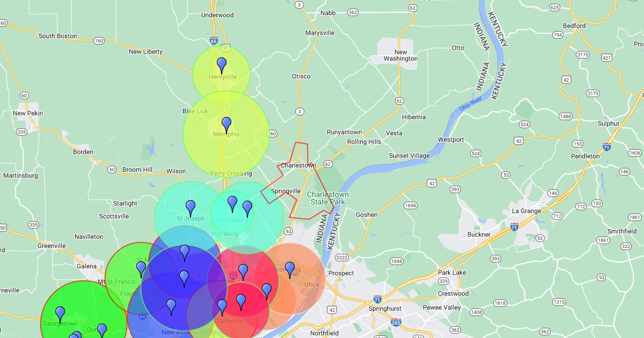Click the Runyantown label
Screen dimensions: 644x338
(345, 132)
